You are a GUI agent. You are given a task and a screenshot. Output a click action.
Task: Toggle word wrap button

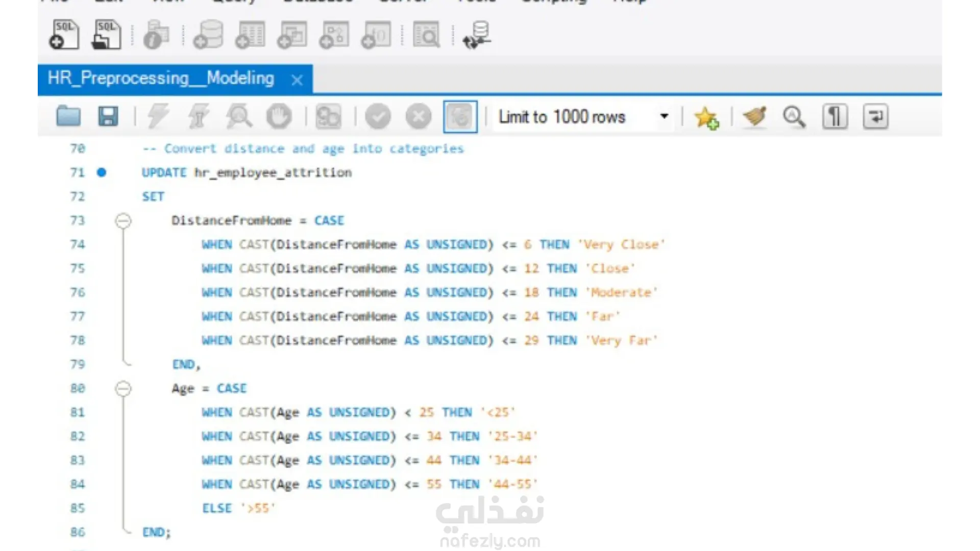tap(875, 117)
